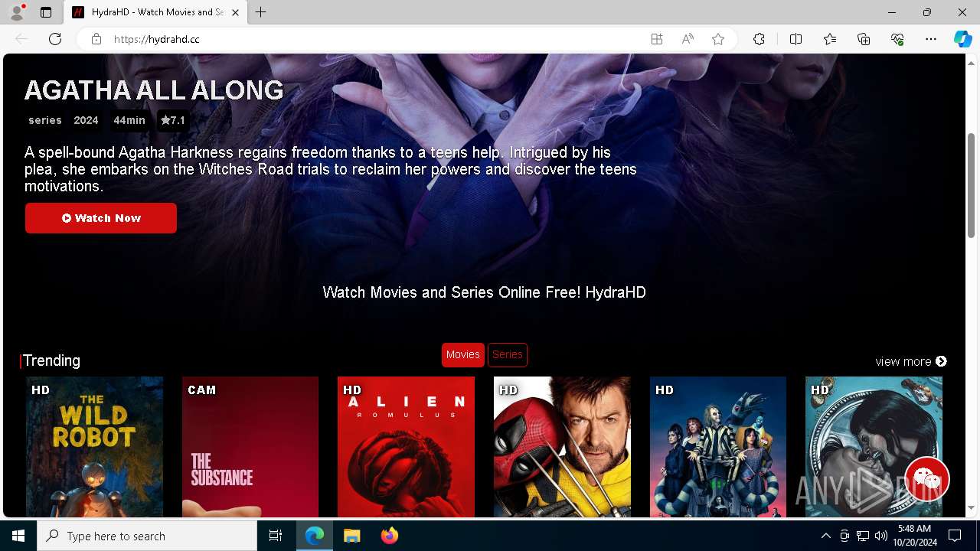Viewport: 980px width, 551px height.
Task: Open a new browser tab
Action: pos(261,12)
